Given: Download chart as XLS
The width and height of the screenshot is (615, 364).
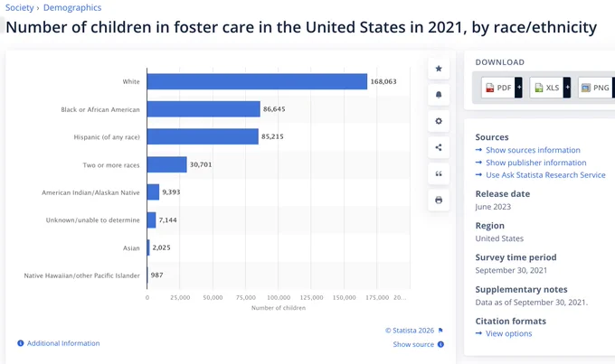Looking at the screenshot, I should pyautogui.click(x=546, y=88).
